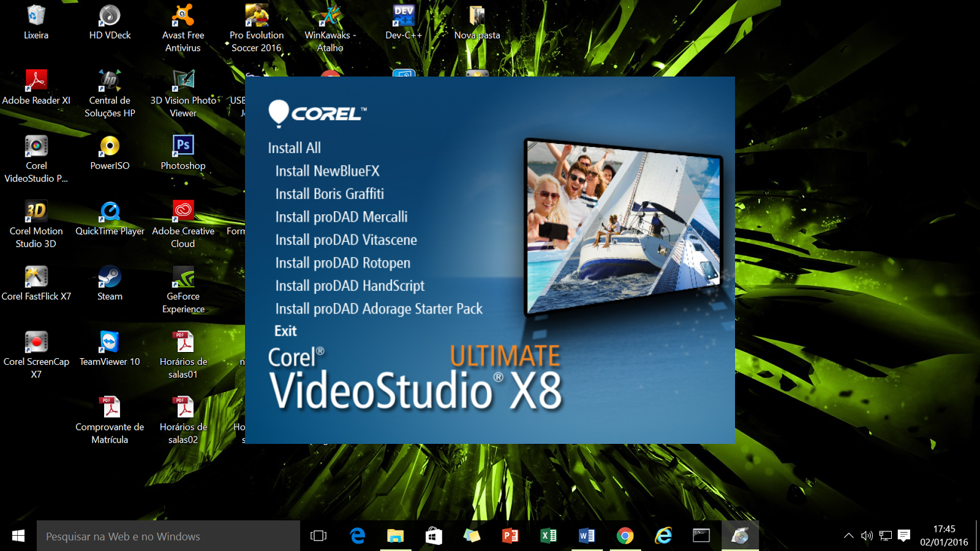Launch Google Chrome from the taskbar
This screenshot has width=980, height=551.
[626, 536]
